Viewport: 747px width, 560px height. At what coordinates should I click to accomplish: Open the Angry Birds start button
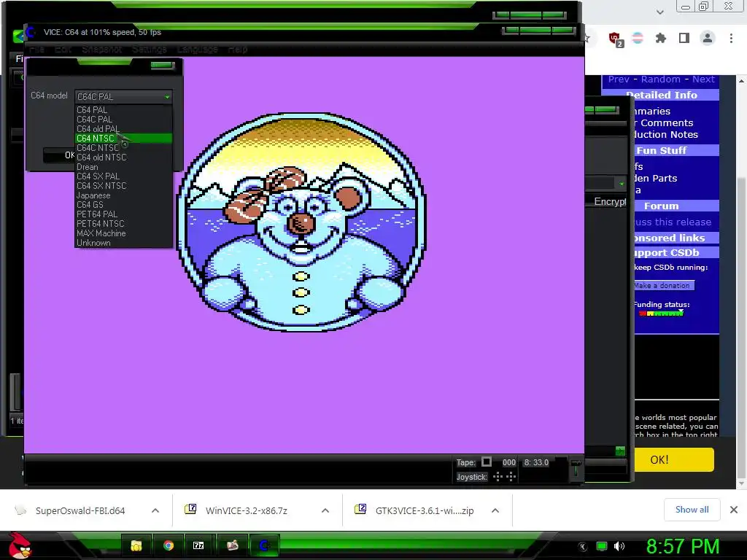pos(20,545)
